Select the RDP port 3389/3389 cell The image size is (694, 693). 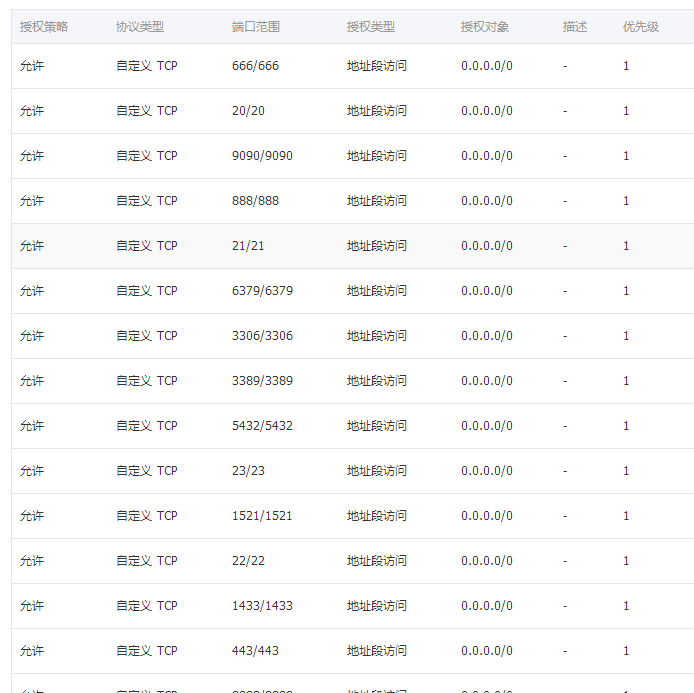[x=262, y=381]
